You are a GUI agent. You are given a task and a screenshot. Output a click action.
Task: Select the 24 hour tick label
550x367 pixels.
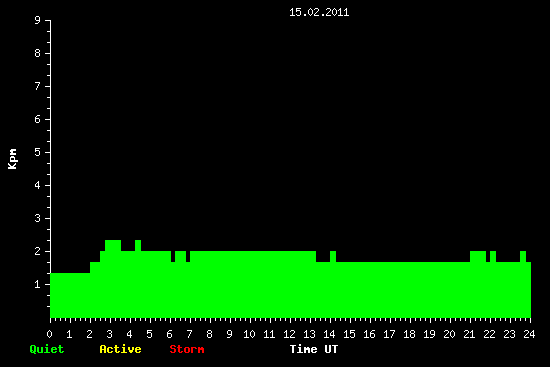529,334
